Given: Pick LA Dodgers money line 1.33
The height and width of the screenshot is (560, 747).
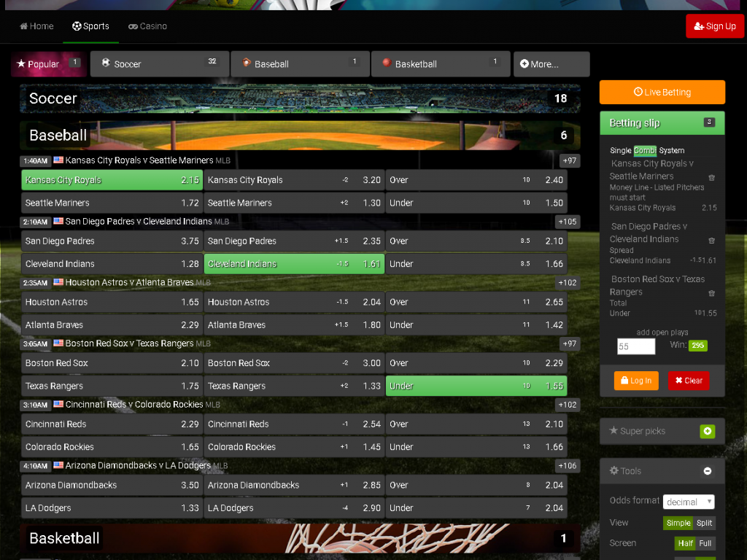Looking at the screenshot, I should point(112,507).
